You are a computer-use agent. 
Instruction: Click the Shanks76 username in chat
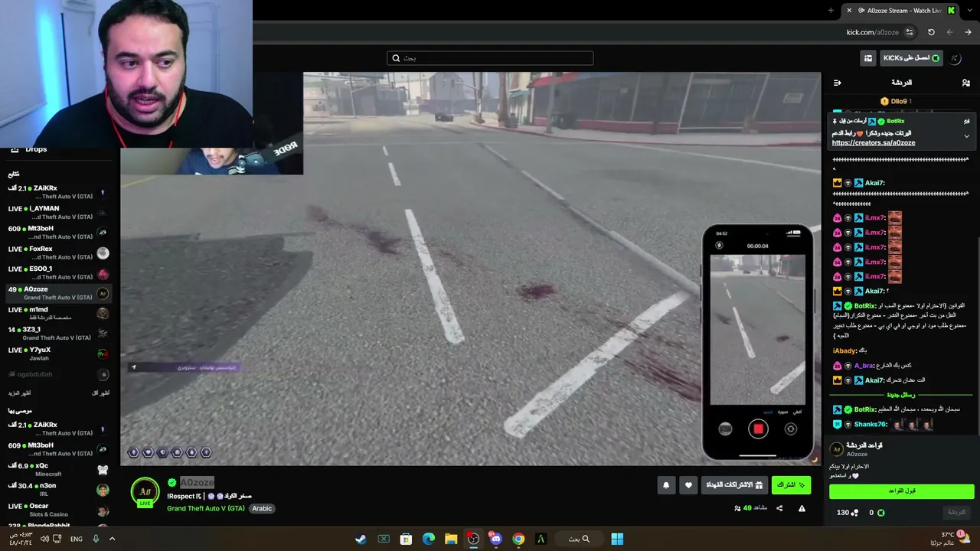871,425
